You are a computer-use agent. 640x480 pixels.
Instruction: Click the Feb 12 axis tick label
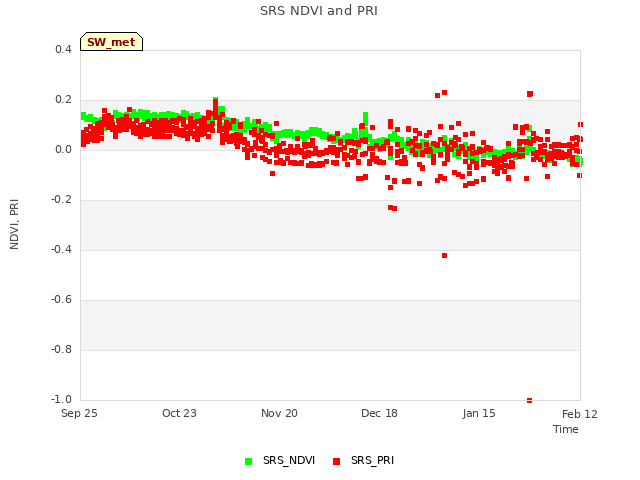pos(580,414)
